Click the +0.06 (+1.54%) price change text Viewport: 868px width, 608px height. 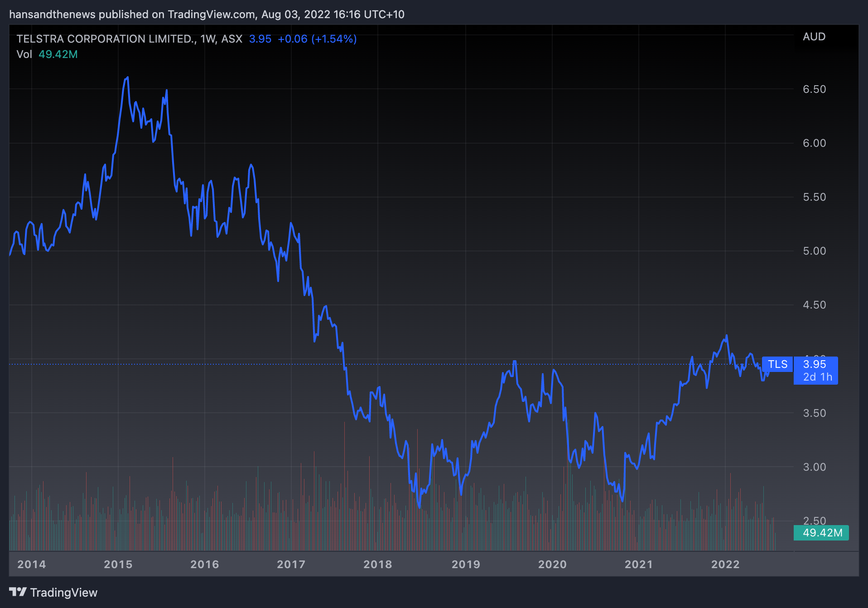point(317,39)
